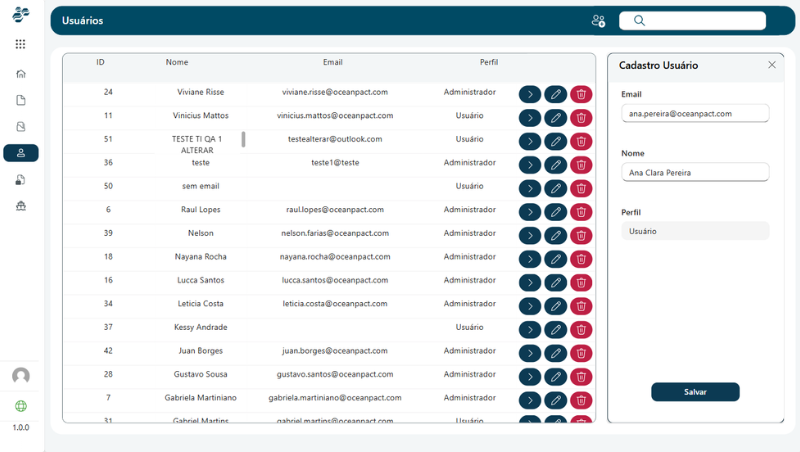The height and width of the screenshot is (452, 800).
Task: Expand details for Vinicius Mattos row
Action: (x=529, y=117)
